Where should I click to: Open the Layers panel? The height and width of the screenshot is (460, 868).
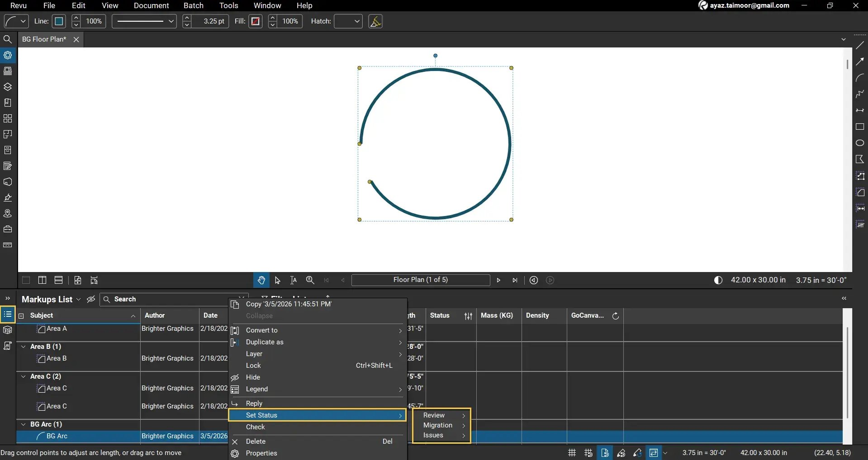click(x=8, y=86)
